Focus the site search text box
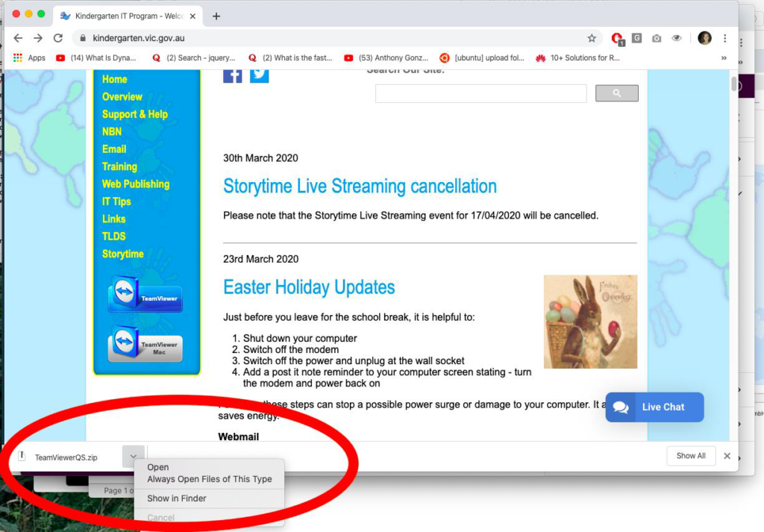 pyautogui.click(x=481, y=93)
